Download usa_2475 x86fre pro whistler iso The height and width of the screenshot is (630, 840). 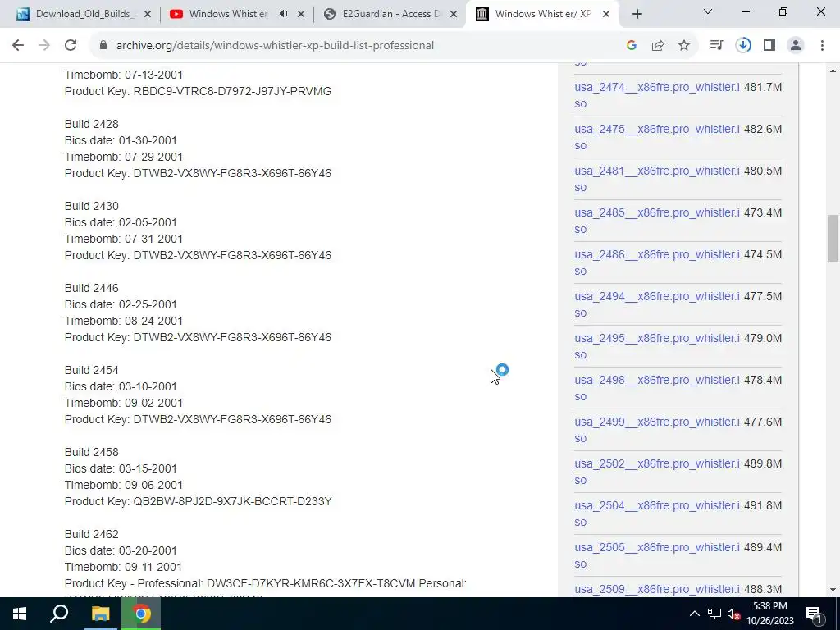[657, 137]
